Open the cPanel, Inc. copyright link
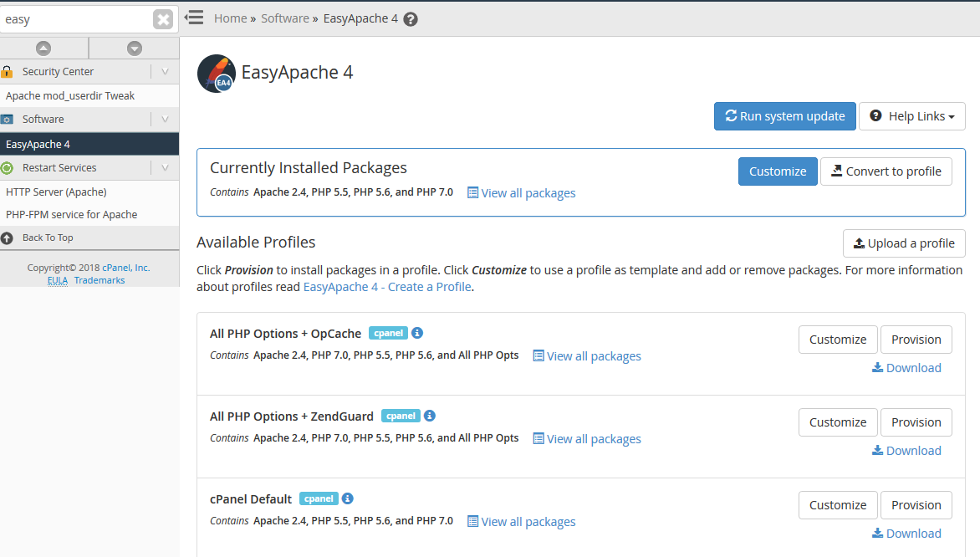 tap(126, 268)
